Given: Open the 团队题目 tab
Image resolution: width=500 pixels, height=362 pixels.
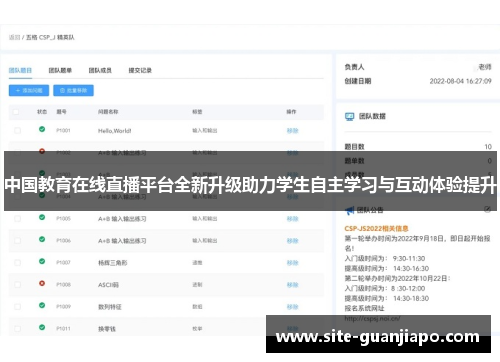Looking at the screenshot, I should pyautogui.click(x=20, y=70).
